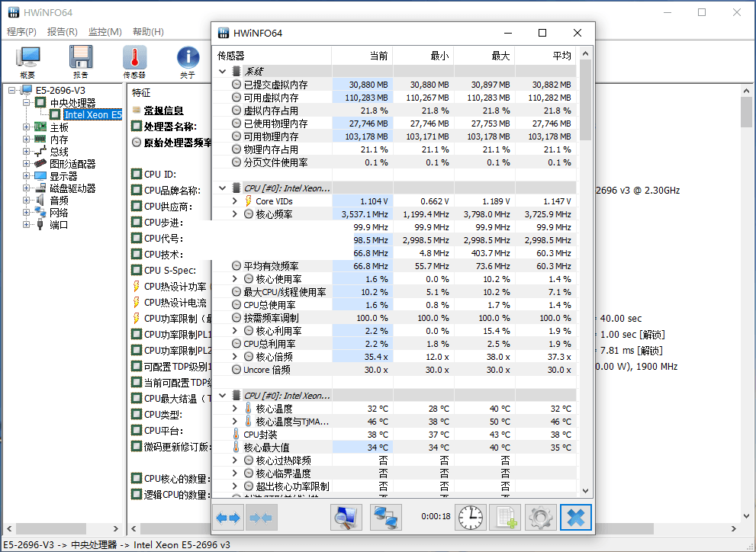756x552 pixels.
Task: Click the Core VIDs lightning bolt icon
Action: coord(248,201)
